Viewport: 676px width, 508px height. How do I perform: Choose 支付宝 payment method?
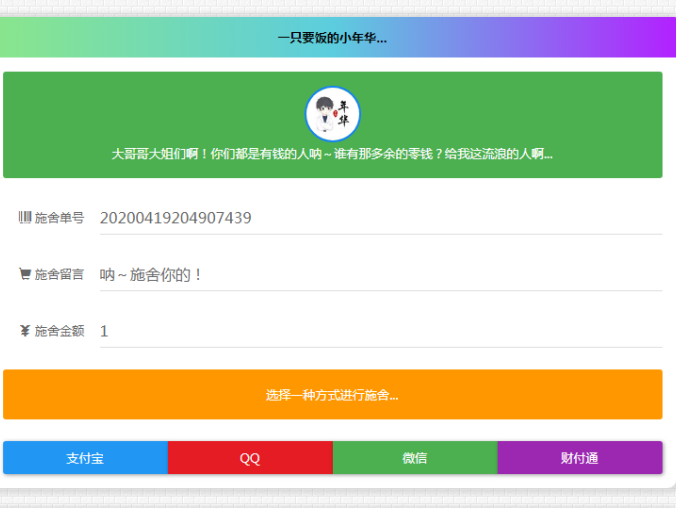click(x=85, y=458)
